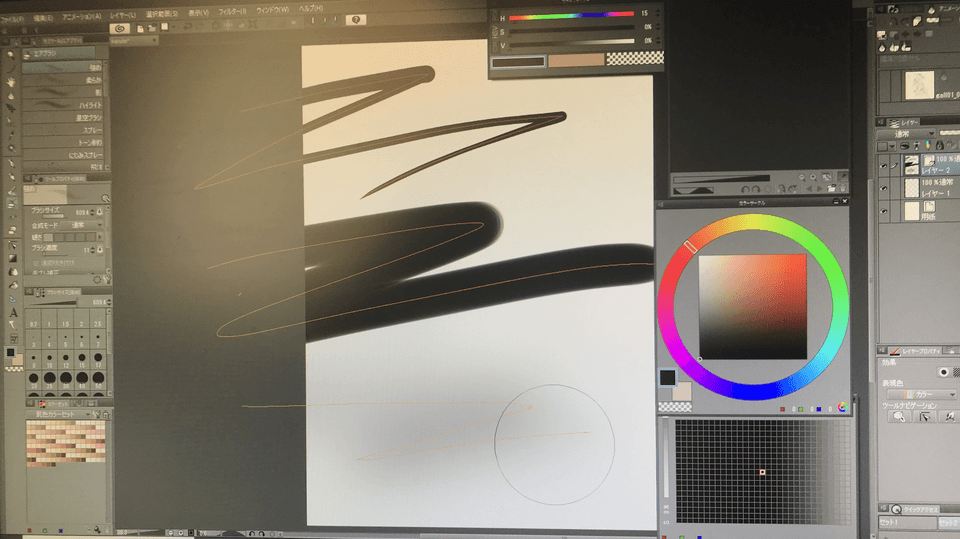Viewport: 960px width, 539px height.
Task: Select the transparent color swatch in slider panel
Action: click(634, 58)
